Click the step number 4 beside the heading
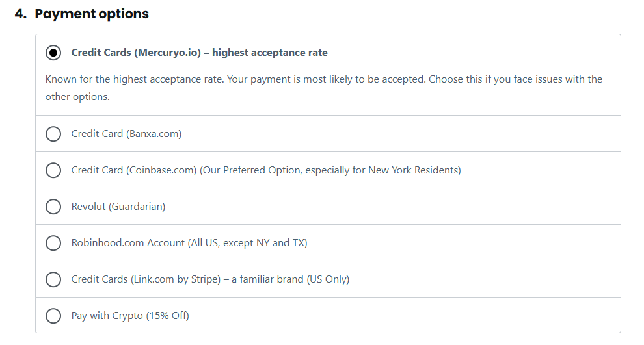This screenshot has width=644, height=345. point(20,14)
